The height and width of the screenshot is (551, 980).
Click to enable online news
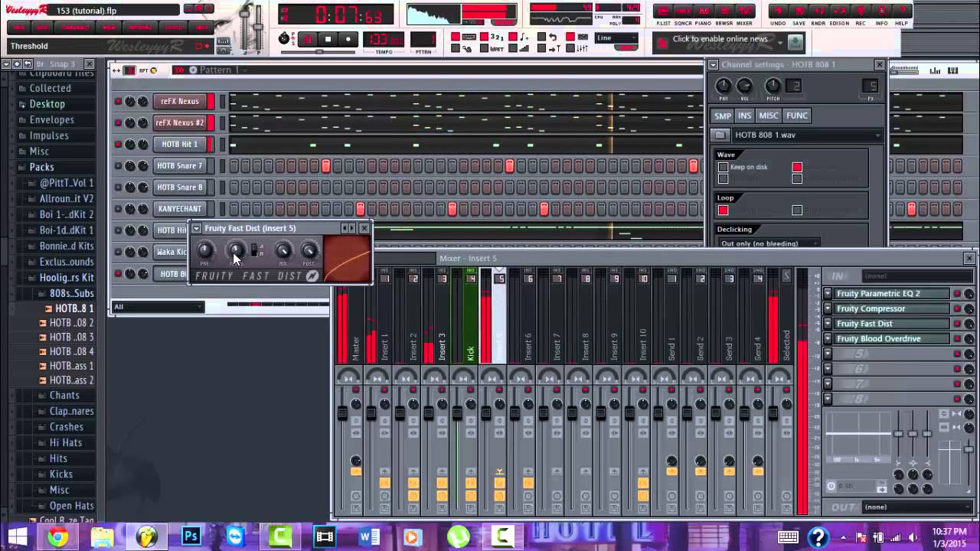pos(720,39)
